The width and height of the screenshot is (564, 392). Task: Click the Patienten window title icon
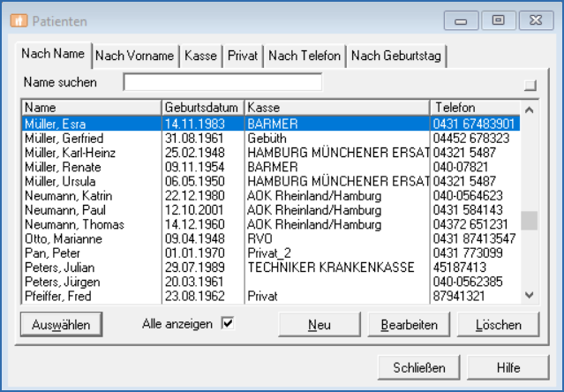(19, 21)
